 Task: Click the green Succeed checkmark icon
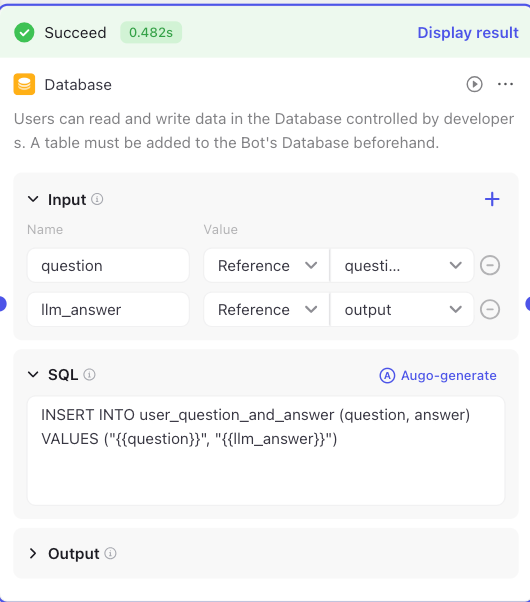pos(24,33)
